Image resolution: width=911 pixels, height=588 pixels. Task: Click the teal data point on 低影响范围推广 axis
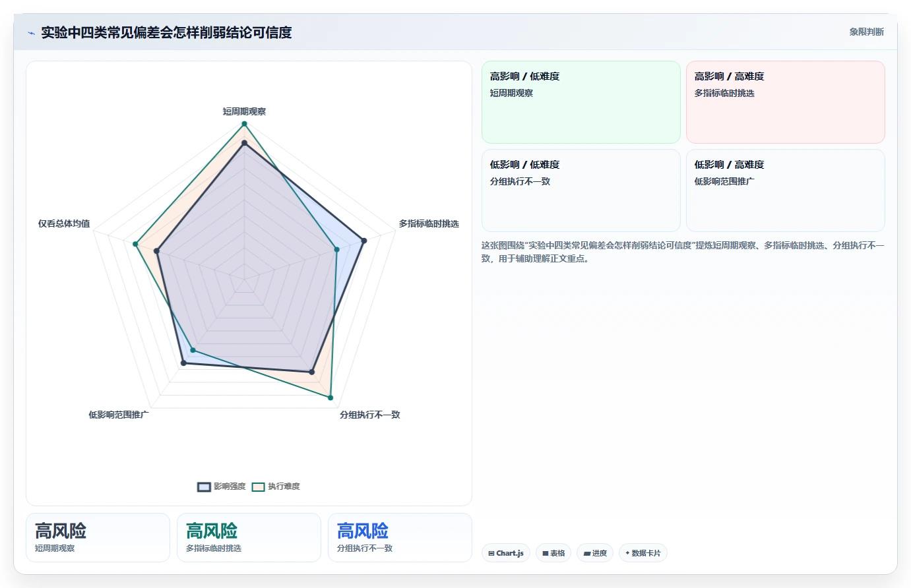[193, 350]
